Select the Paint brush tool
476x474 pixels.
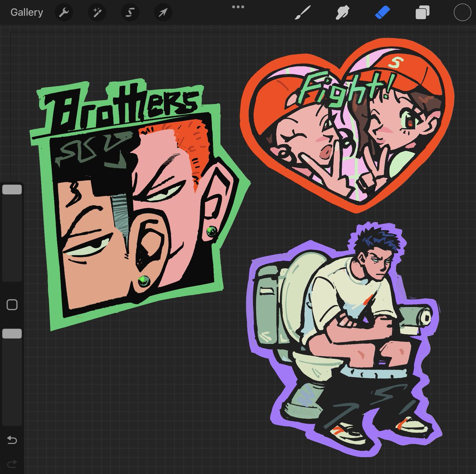click(302, 12)
